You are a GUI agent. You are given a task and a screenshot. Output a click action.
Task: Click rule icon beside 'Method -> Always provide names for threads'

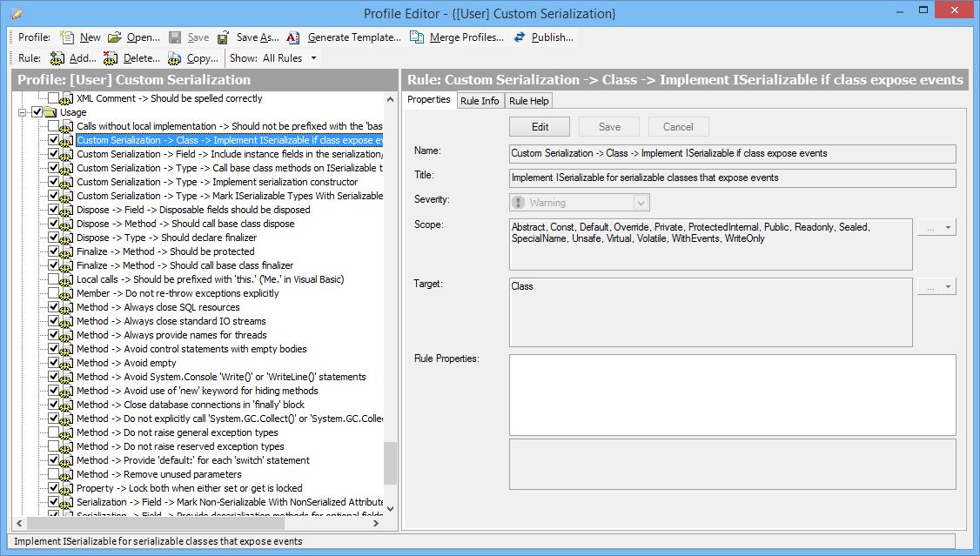[x=65, y=336]
